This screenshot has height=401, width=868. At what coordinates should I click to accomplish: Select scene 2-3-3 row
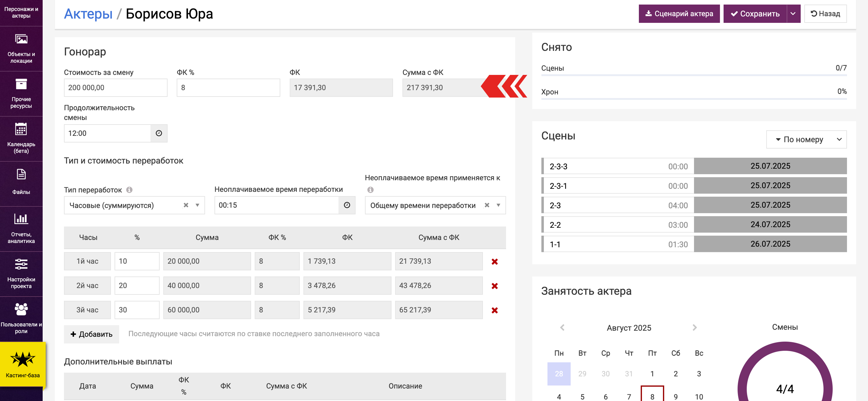tap(694, 166)
